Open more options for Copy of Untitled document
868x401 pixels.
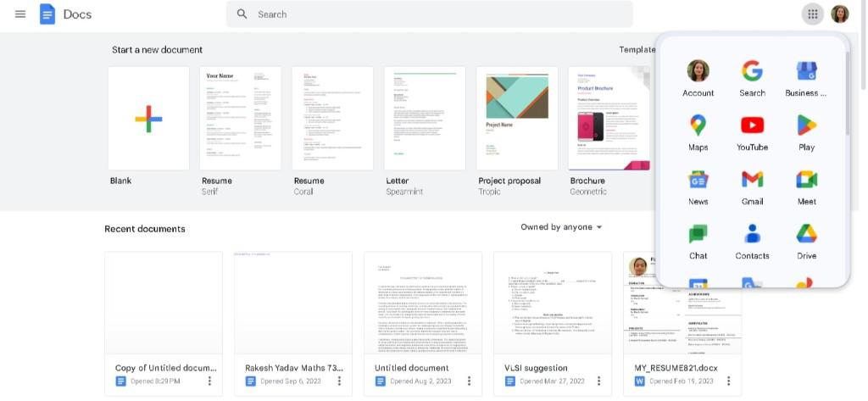click(x=210, y=381)
